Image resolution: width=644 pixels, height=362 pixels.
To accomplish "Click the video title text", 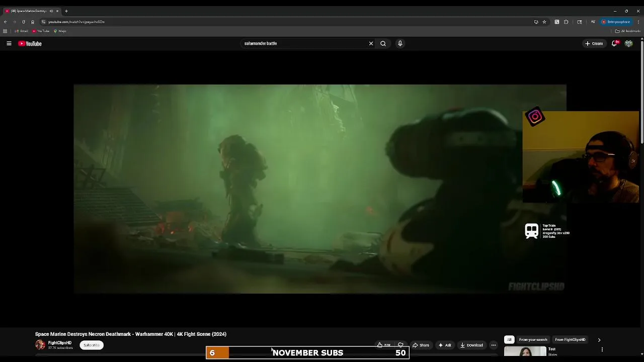I will click(x=131, y=334).
